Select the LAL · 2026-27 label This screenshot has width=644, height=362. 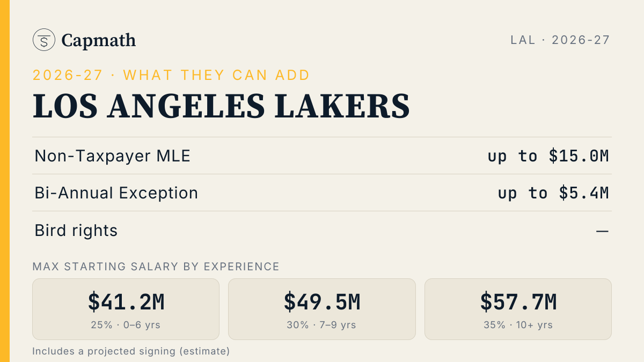click(x=560, y=40)
